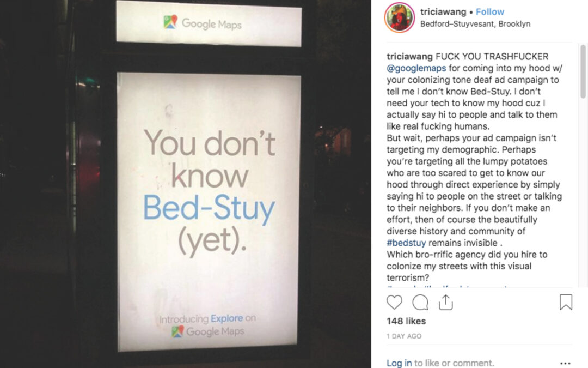
Task: Open the @googlemaps mention link
Action: (416, 68)
